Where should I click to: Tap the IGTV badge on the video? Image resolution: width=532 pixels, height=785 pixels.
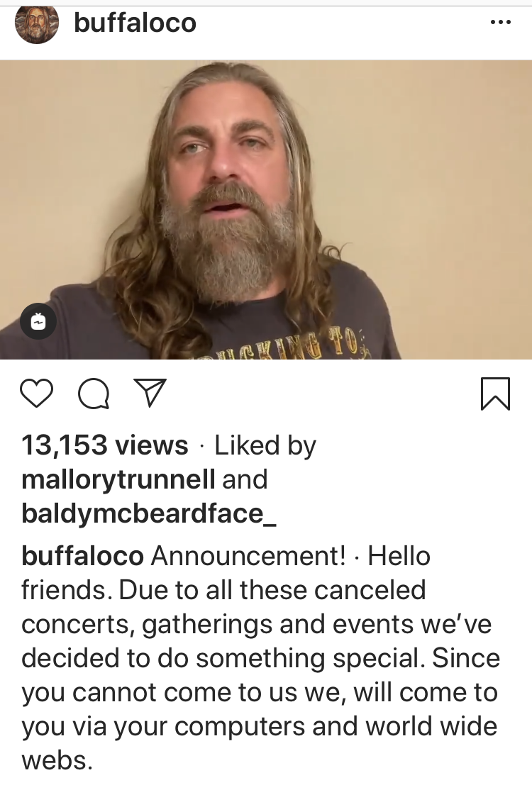38,322
